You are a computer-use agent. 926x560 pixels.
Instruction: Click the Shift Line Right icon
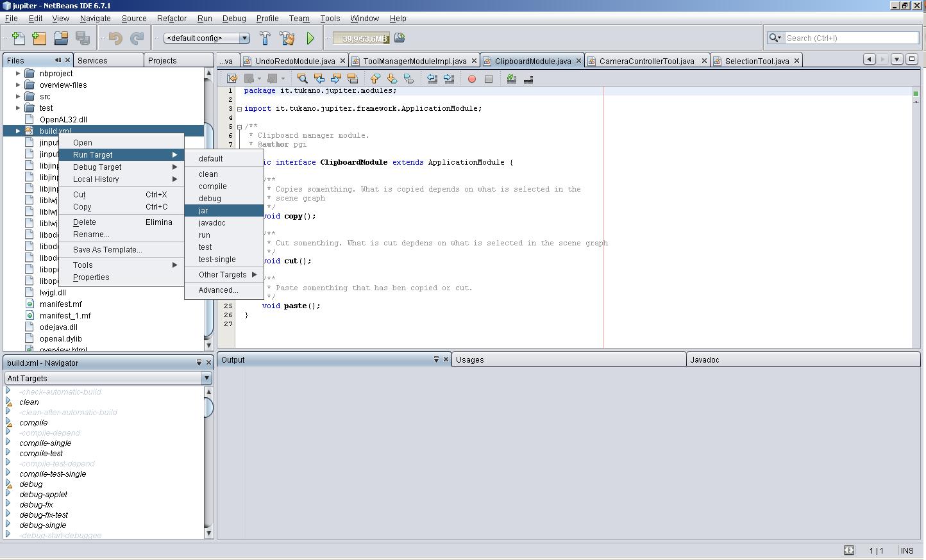[x=449, y=79]
